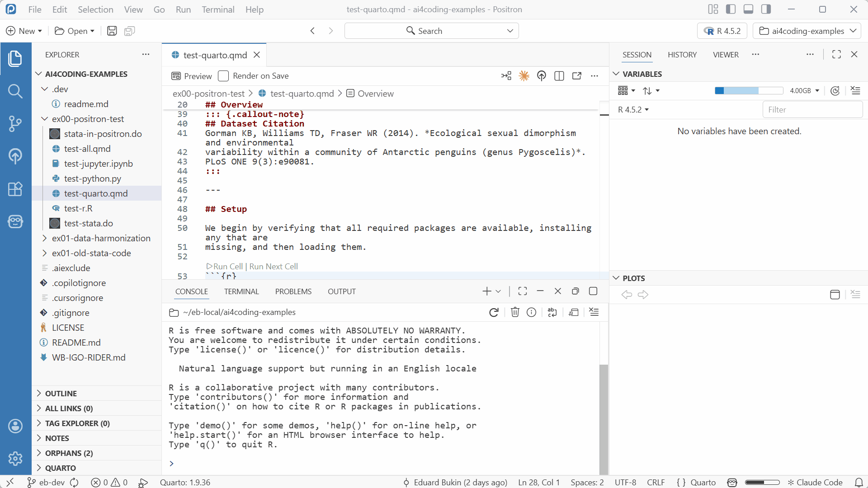The width and height of the screenshot is (868, 488).
Task: Synchronize changes on eb-dev branch
Action: tap(75, 483)
